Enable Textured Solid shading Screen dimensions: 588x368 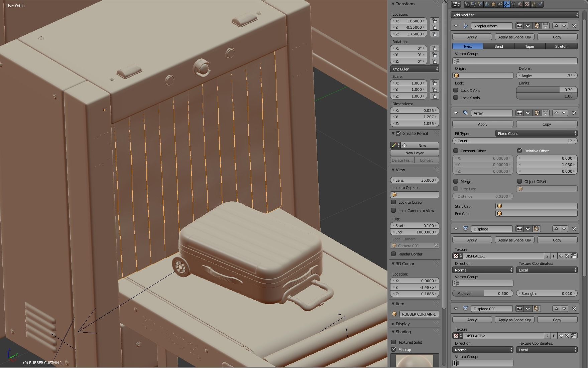coord(394,342)
